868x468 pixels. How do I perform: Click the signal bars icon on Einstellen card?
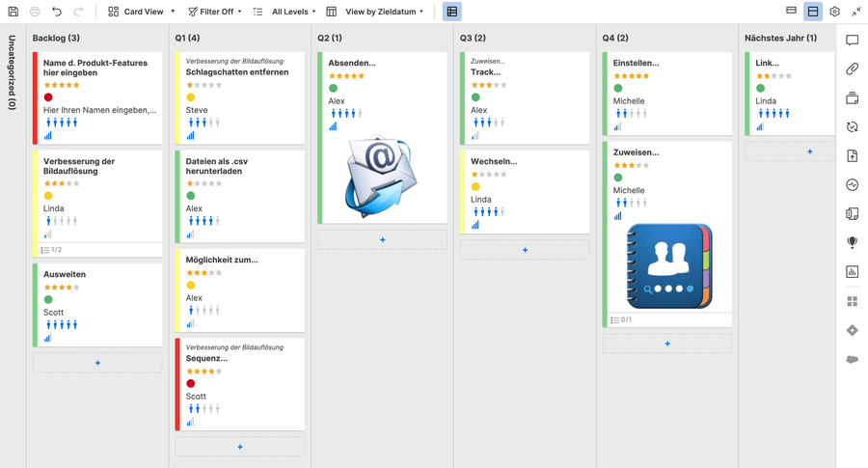(x=618, y=126)
